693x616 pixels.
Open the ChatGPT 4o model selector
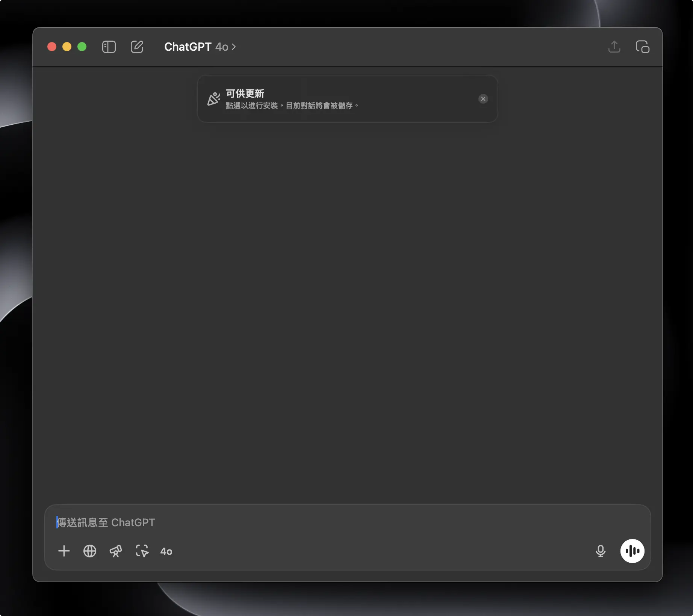[200, 47]
